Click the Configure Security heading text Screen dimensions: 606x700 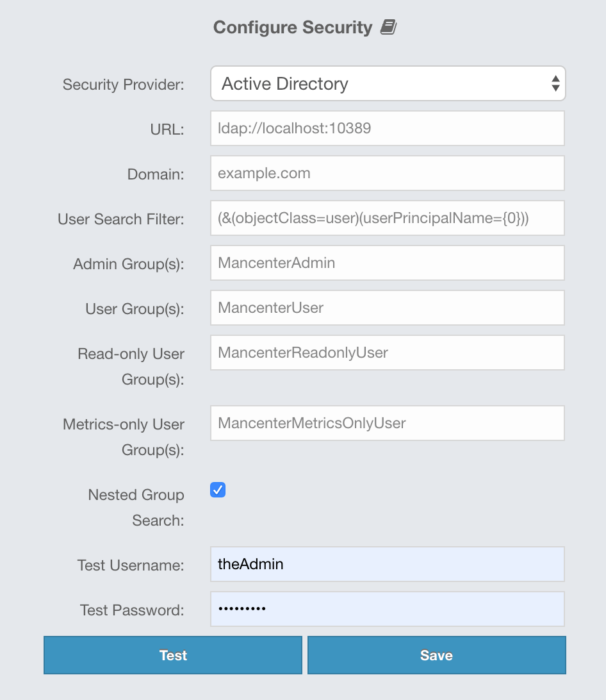pyautogui.click(x=292, y=28)
